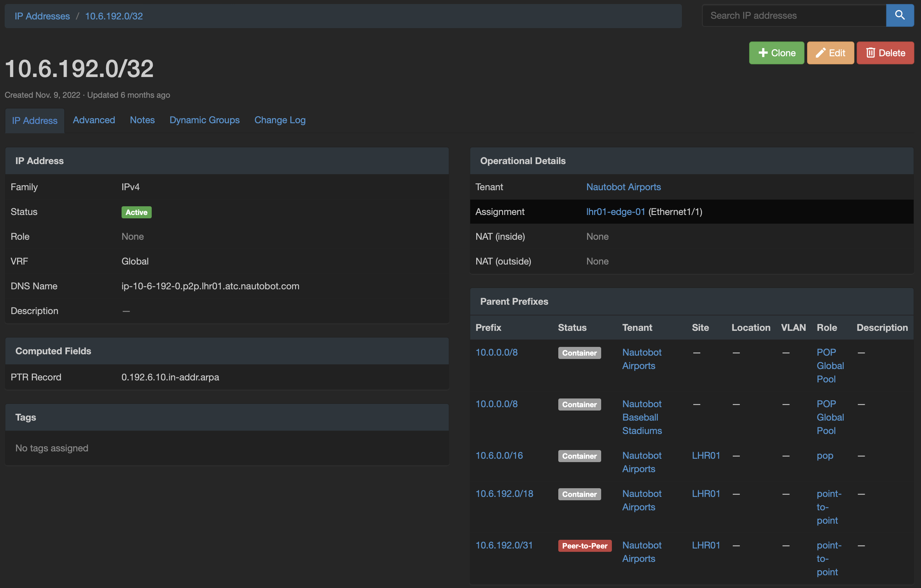Type in Search IP addresses field
Image resolution: width=921 pixels, height=588 pixels.
point(794,15)
